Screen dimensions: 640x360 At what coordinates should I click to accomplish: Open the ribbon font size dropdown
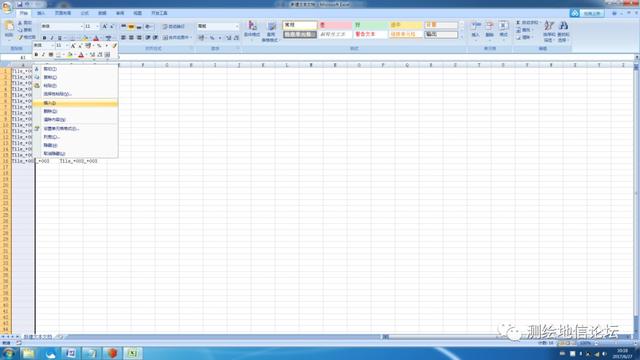(97, 26)
